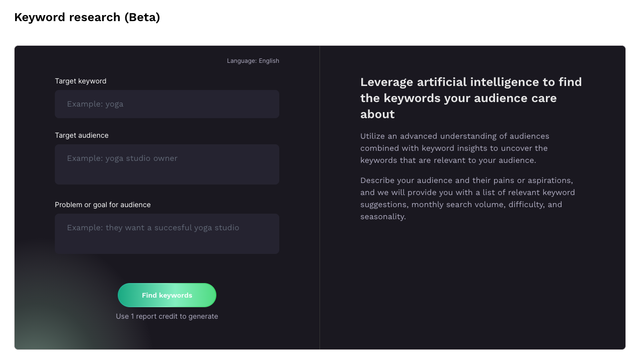The image size is (638, 364).
Task: Click the Problem or goal for audience field
Action: click(167, 233)
